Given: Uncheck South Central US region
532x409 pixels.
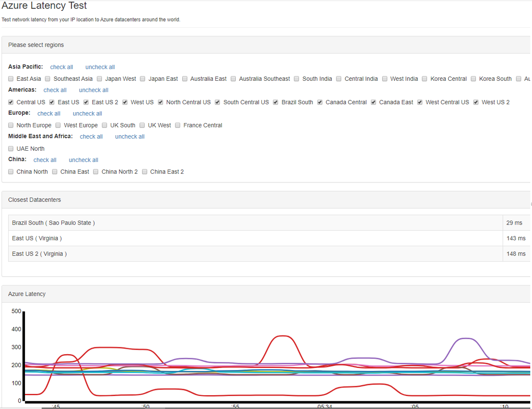Looking at the screenshot, I should [218, 102].
